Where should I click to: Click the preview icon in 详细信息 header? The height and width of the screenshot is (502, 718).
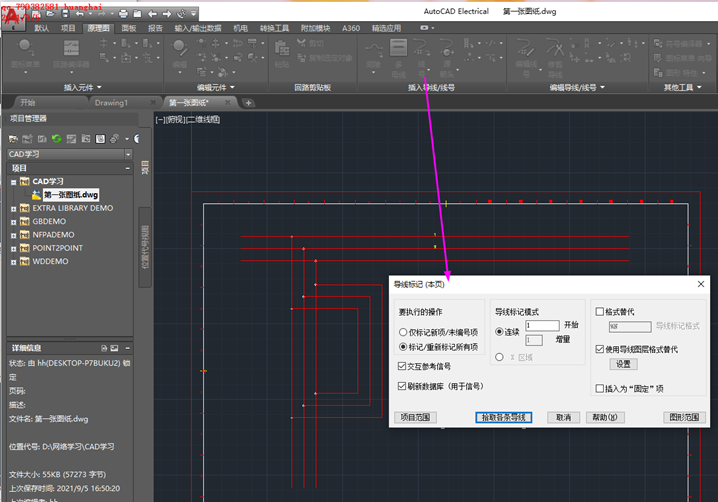[114, 348]
